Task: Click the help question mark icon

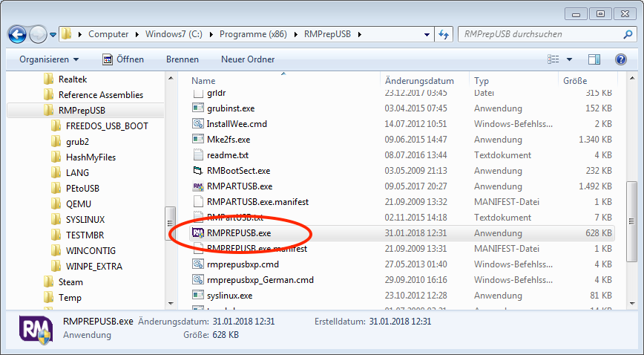Action: (x=620, y=59)
